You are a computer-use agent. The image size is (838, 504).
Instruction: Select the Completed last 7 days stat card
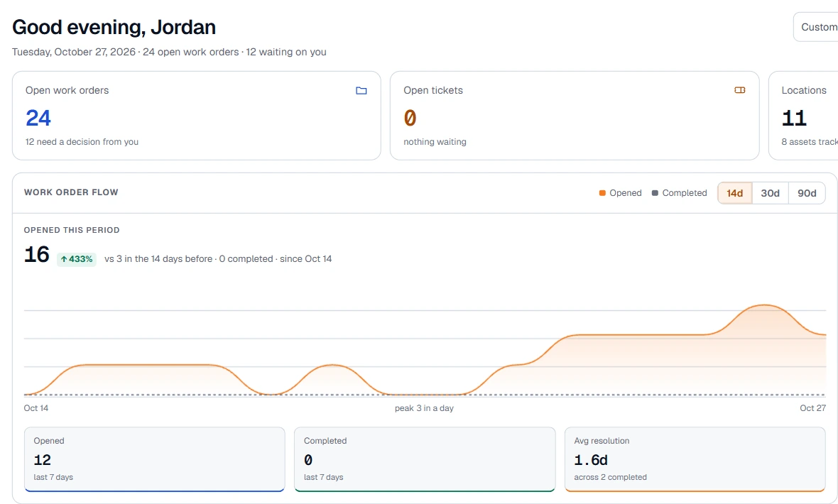pyautogui.click(x=425, y=459)
